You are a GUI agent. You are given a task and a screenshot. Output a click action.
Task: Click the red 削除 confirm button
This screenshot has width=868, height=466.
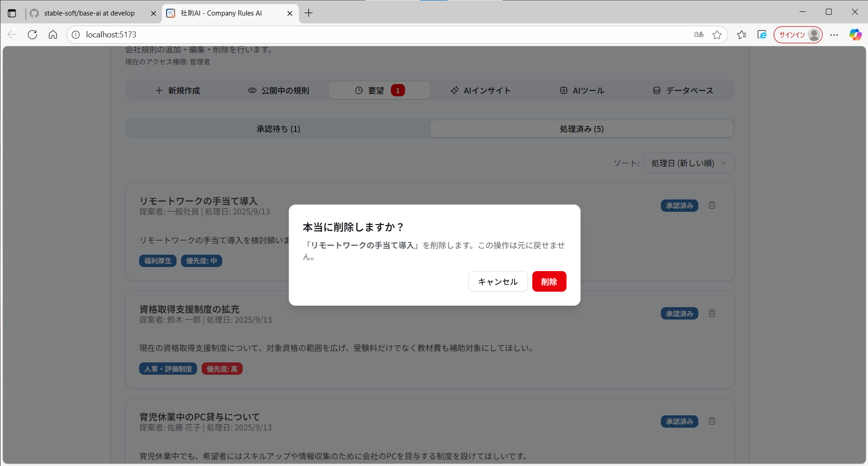(549, 282)
